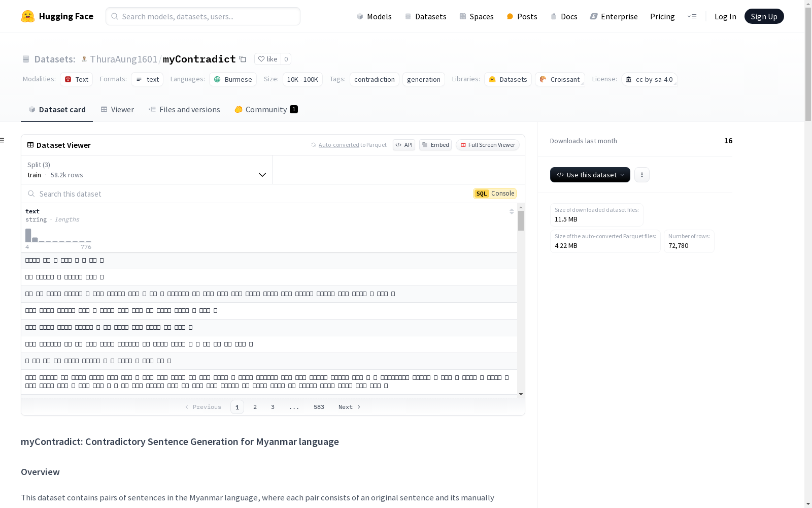Click the Number of rows 72,780 value
812x508 pixels.
(x=679, y=246)
